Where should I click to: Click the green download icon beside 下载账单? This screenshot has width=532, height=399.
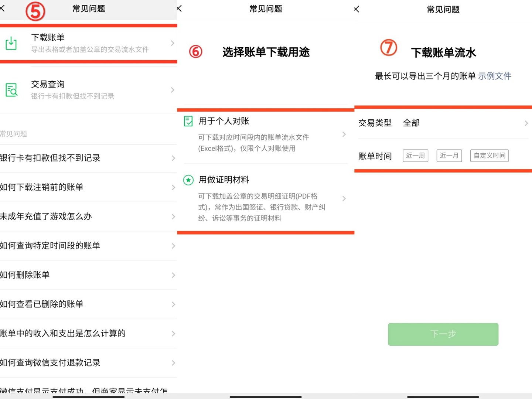click(11, 43)
